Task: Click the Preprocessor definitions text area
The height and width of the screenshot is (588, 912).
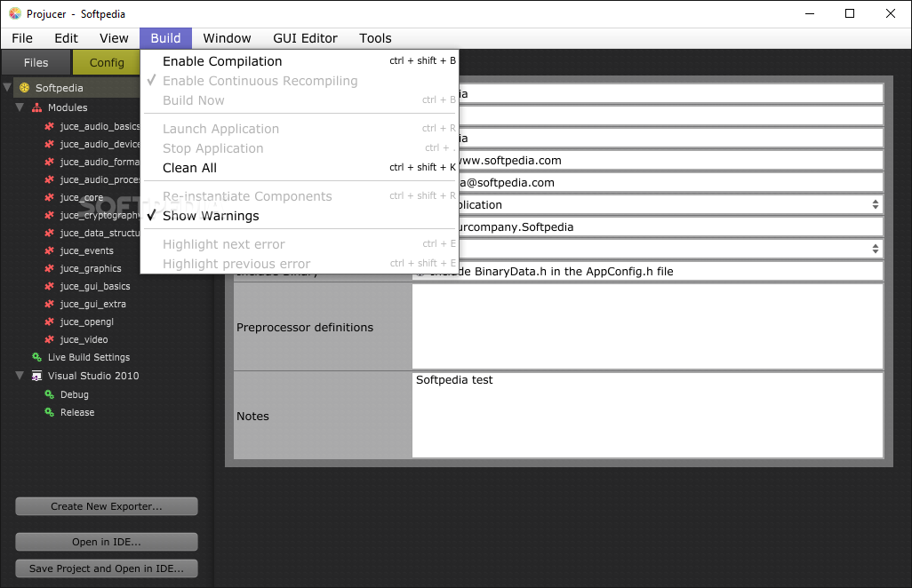Action: point(647,327)
